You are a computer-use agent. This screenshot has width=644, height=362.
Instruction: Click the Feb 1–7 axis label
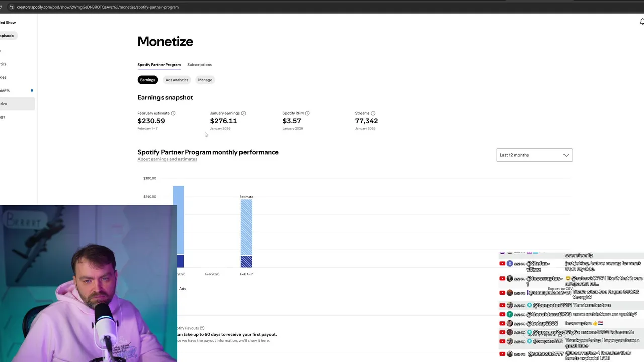(246, 274)
